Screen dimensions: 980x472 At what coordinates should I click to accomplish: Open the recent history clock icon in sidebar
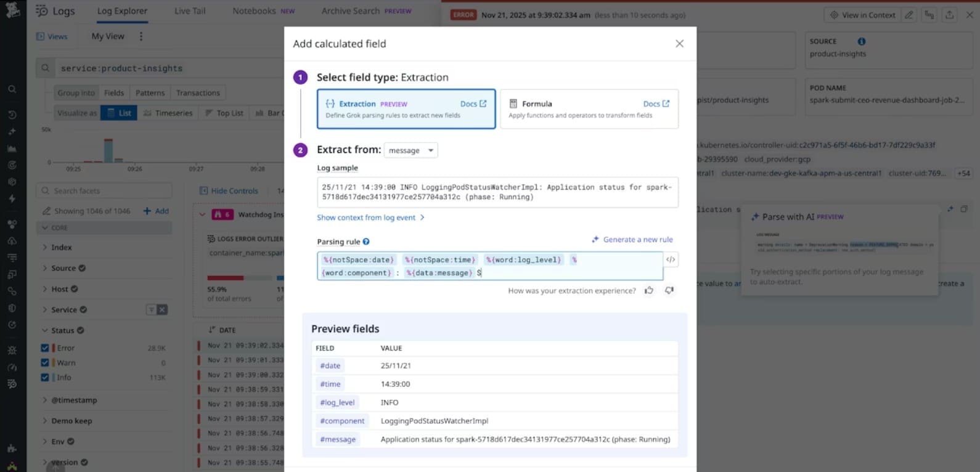coord(12,115)
